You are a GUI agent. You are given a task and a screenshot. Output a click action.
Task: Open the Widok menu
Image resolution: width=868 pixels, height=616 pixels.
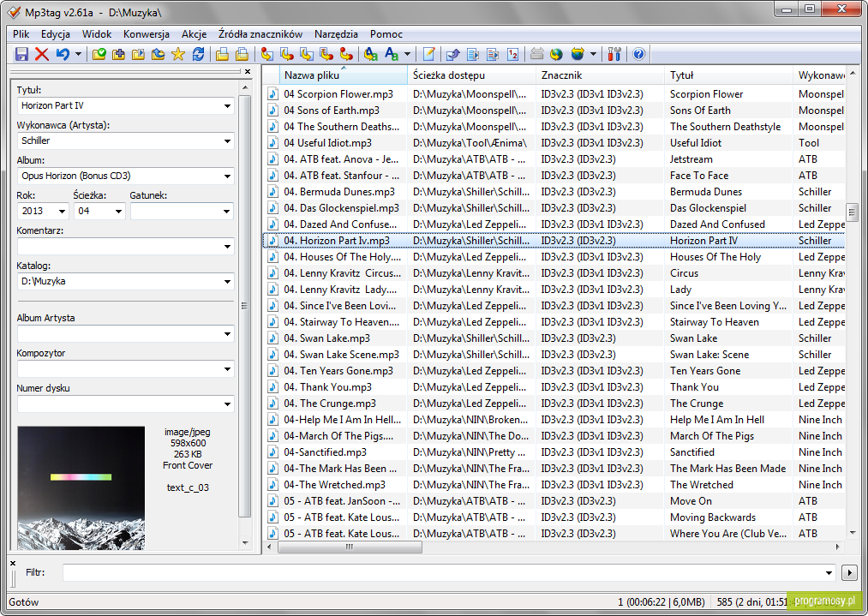(x=97, y=34)
